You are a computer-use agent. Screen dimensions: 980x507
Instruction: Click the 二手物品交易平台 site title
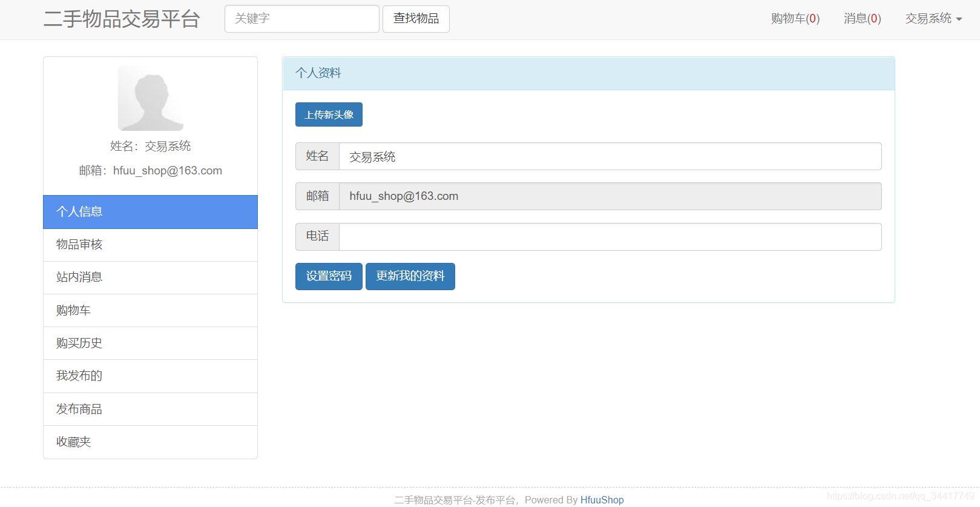(122, 19)
